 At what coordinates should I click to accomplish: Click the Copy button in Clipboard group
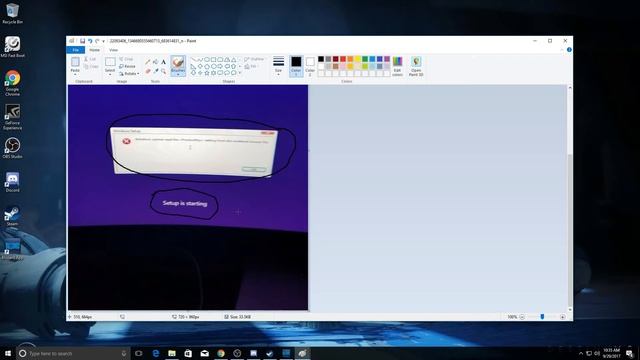(91, 66)
